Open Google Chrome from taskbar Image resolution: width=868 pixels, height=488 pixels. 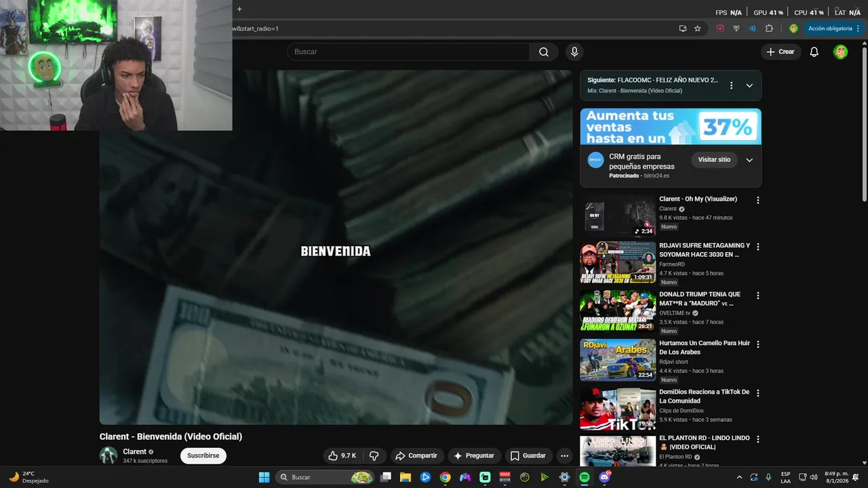point(445,477)
